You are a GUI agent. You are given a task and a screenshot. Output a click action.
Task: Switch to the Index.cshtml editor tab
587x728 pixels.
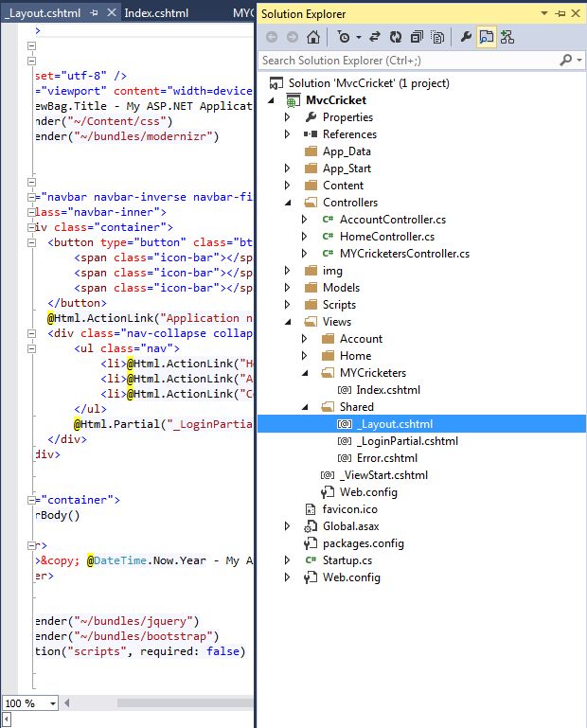156,13
